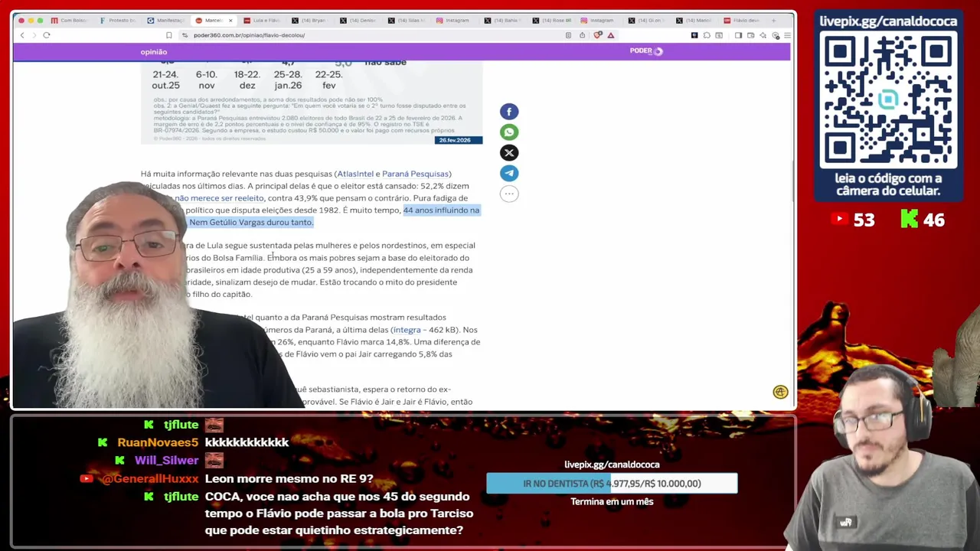Open extensions puzzle icon
Screen dimensions: 980x551
[707, 35]
